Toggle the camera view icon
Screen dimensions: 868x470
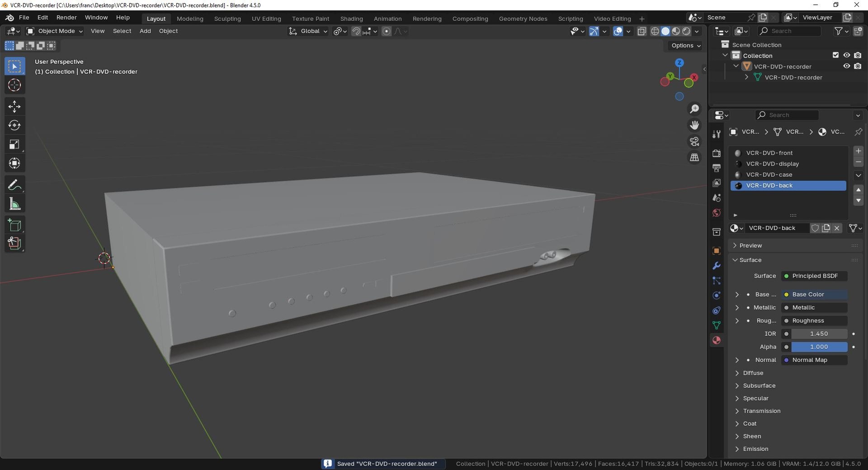coord(694,141)
